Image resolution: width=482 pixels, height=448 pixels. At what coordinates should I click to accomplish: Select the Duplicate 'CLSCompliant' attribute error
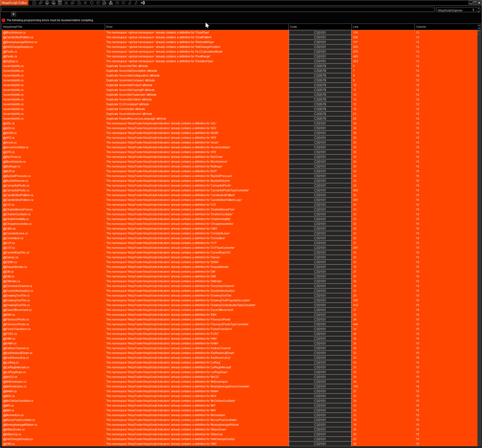pos(128,104)
